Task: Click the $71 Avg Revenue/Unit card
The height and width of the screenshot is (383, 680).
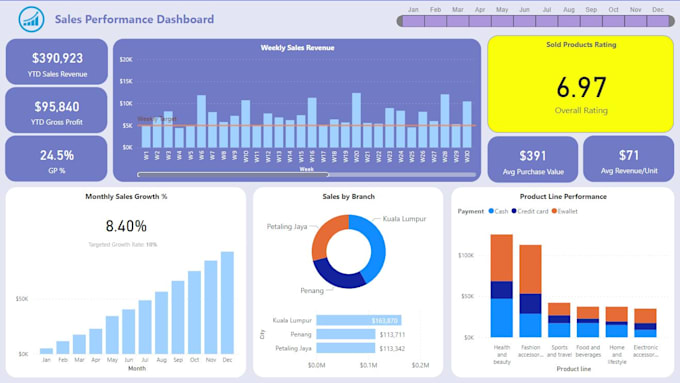Action: [629, 159]
